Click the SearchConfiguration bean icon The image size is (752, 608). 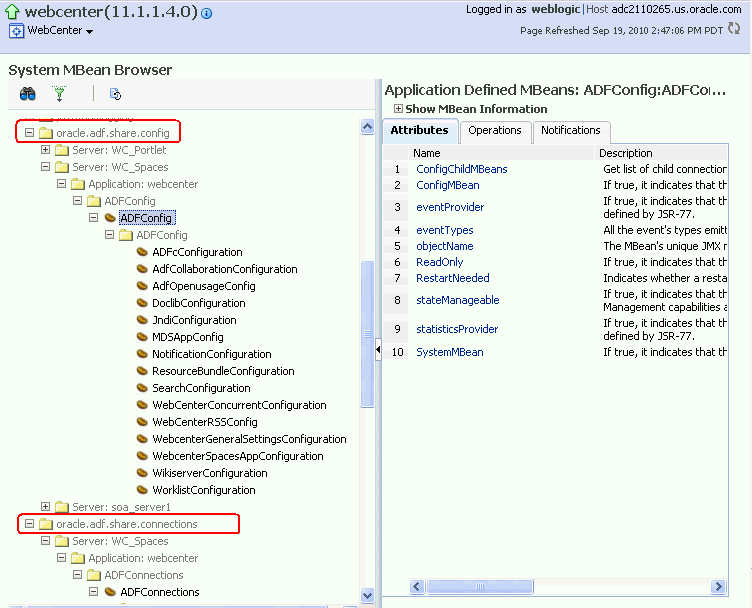click(142, 387)
